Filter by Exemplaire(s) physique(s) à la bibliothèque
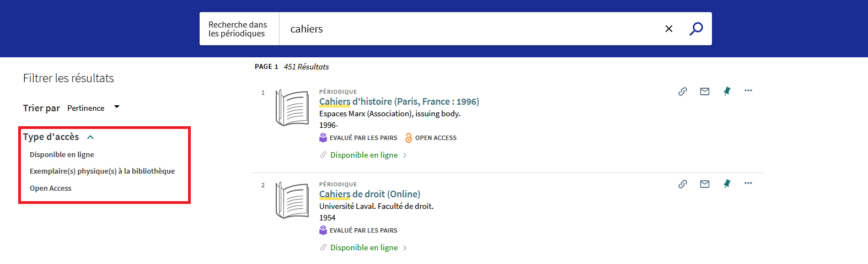Viewport: 868px width, 264px height. point(102,171)
